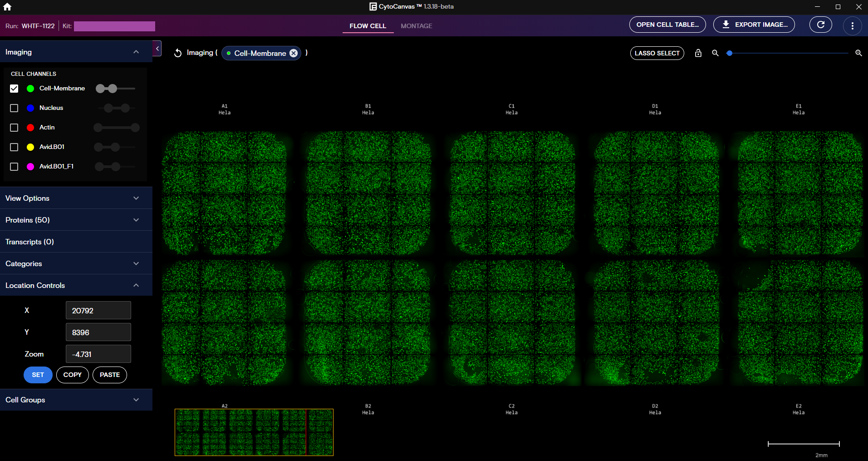The image size is (868, 461).
Task: Click the OPEN CELL TABLE button
Action: (667, 25)
